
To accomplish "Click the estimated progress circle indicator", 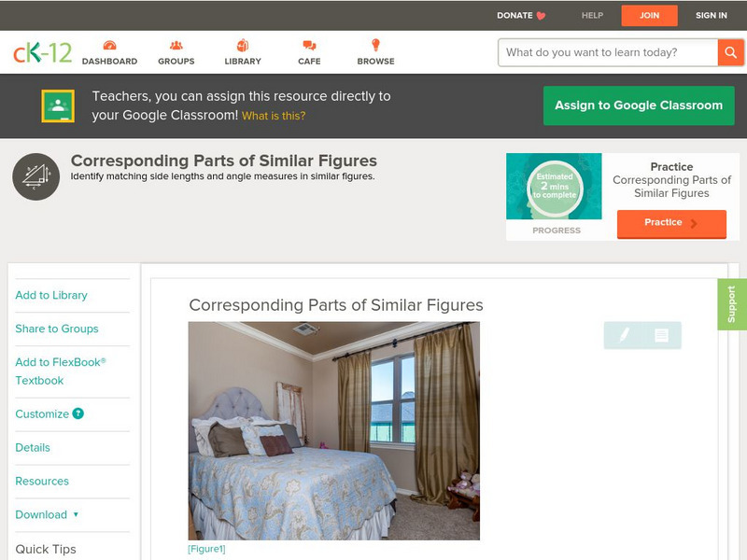I will [555, 186].
